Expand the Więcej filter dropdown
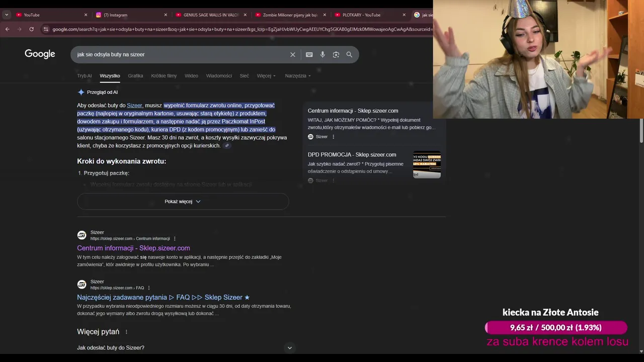The width and height of the screenshot is (644, 362). point(266,76)
